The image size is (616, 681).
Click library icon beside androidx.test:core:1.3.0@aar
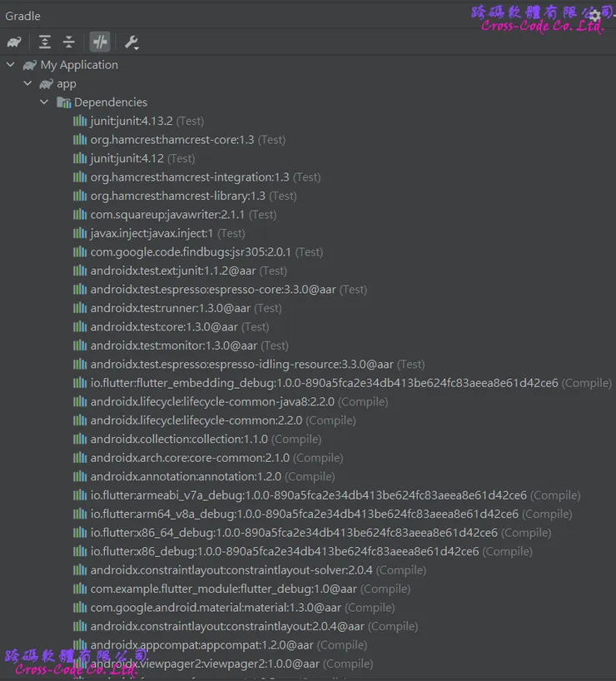tap(80, 326)
